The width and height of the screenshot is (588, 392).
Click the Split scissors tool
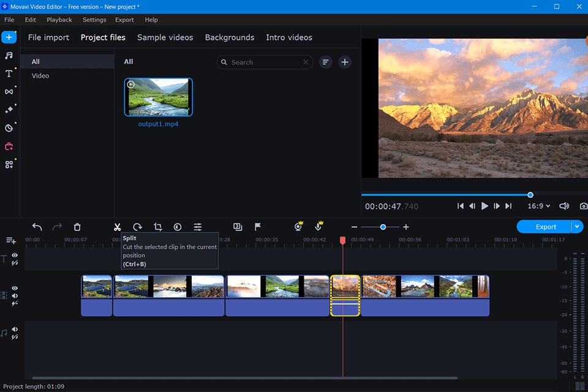click(117, 227)
